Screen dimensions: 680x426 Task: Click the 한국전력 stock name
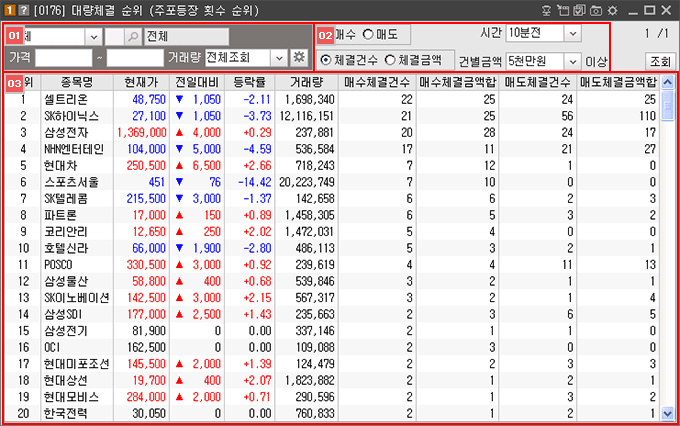pos(66,413)
